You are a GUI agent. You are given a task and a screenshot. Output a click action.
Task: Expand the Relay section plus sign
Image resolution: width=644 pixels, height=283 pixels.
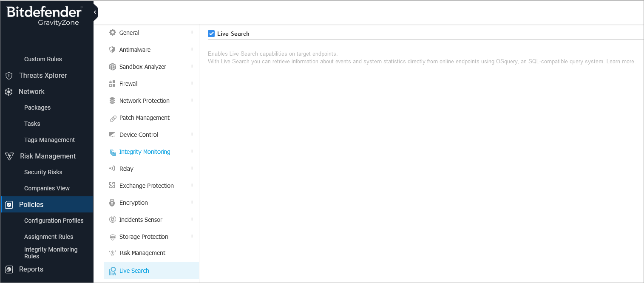pos(192,168)
